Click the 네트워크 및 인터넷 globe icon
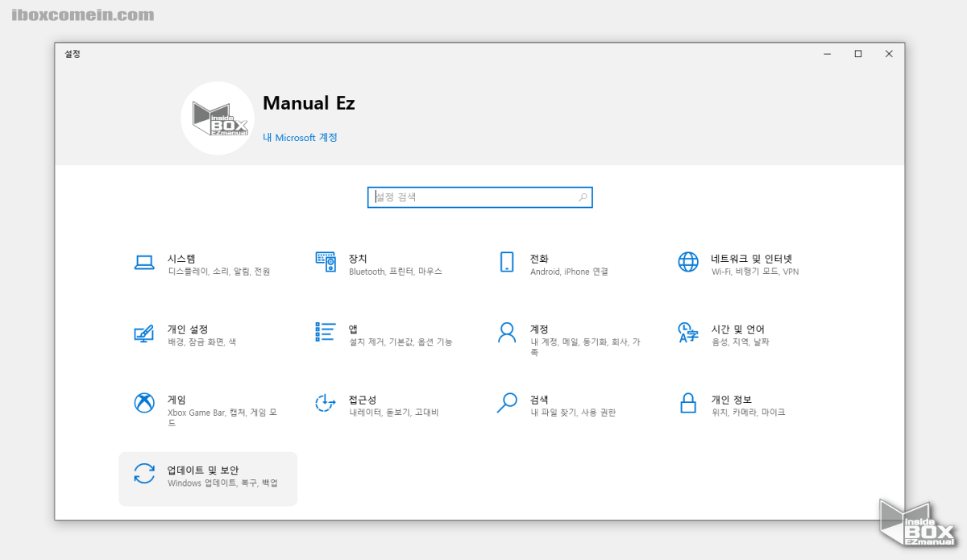 tap(687, 262)
